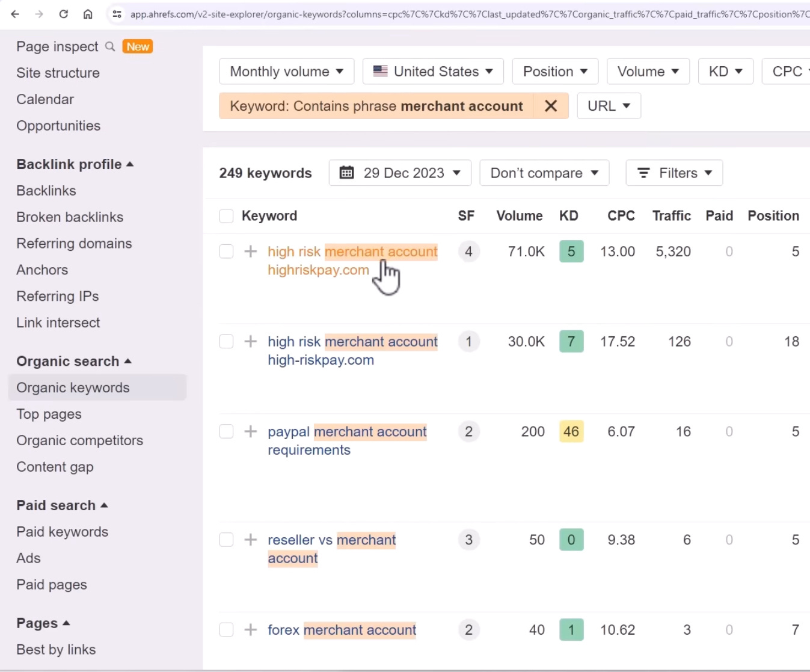Open the Don't compare dropdown
Image resolution: width=810 pixels, height=672 pixels.
(x=544, y=173)
